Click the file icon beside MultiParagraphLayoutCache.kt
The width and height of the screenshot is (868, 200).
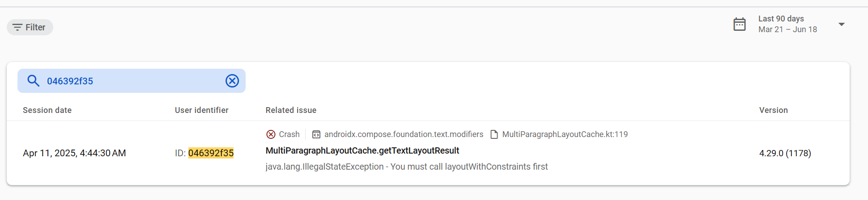494,134
